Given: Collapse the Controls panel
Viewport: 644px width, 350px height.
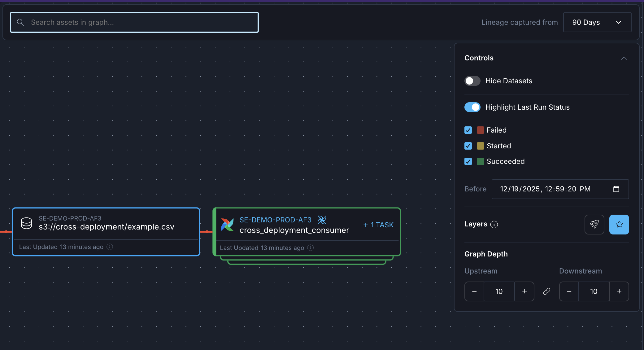Looking at the screenshot, I should [x=624, y=58].
